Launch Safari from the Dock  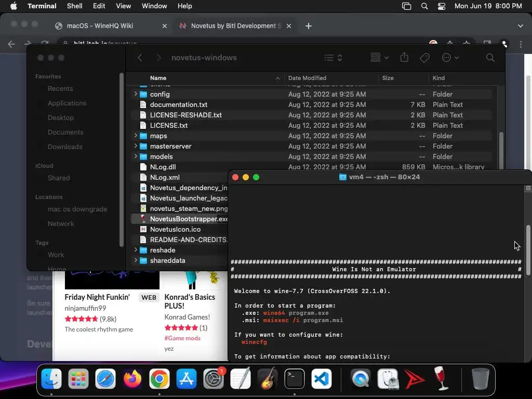105,379
